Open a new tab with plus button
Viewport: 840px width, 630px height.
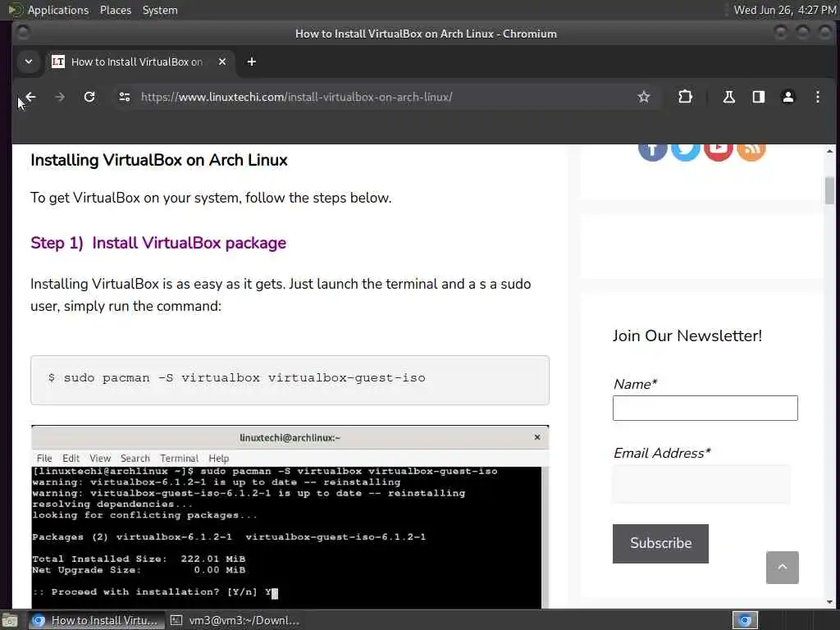251,62
